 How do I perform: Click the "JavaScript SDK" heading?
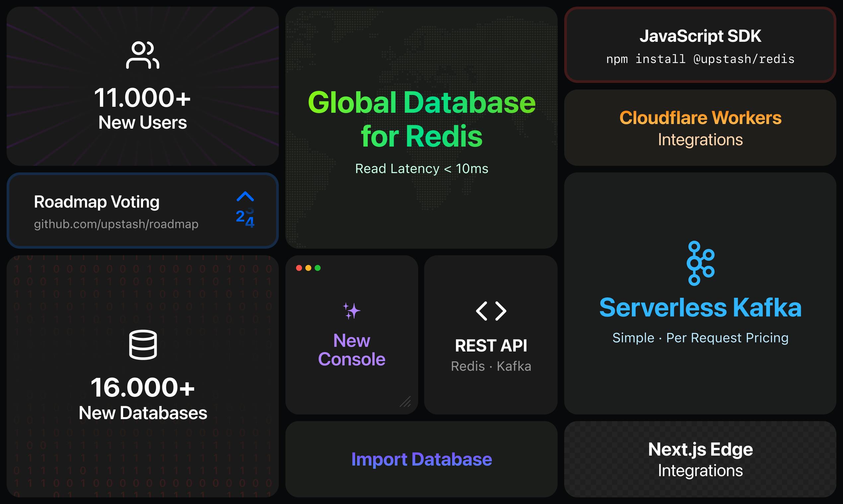click(700, 36)
